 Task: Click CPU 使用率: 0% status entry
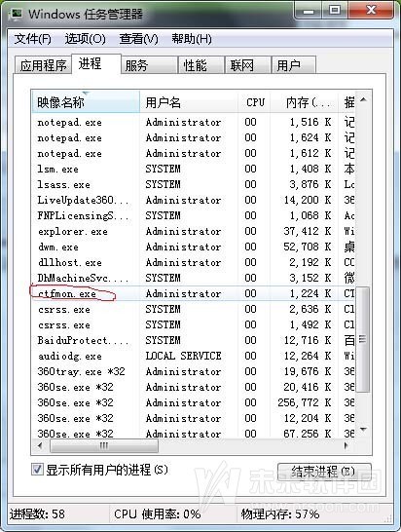coord(158,513)
